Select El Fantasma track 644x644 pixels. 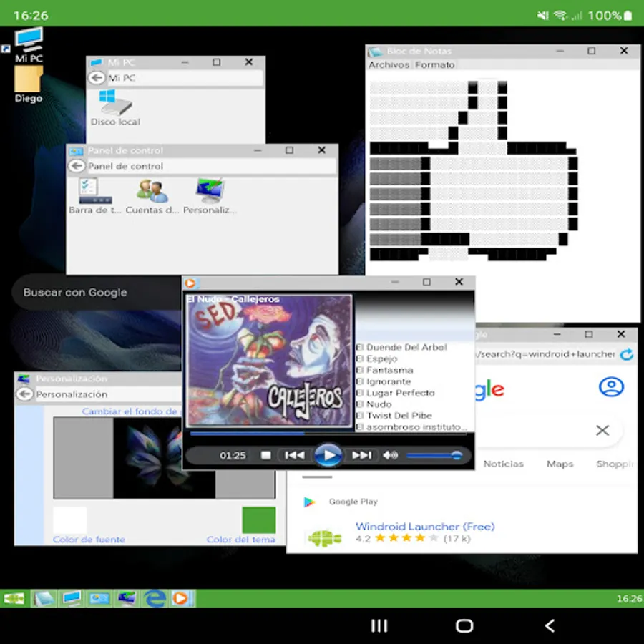pos(384,370)
